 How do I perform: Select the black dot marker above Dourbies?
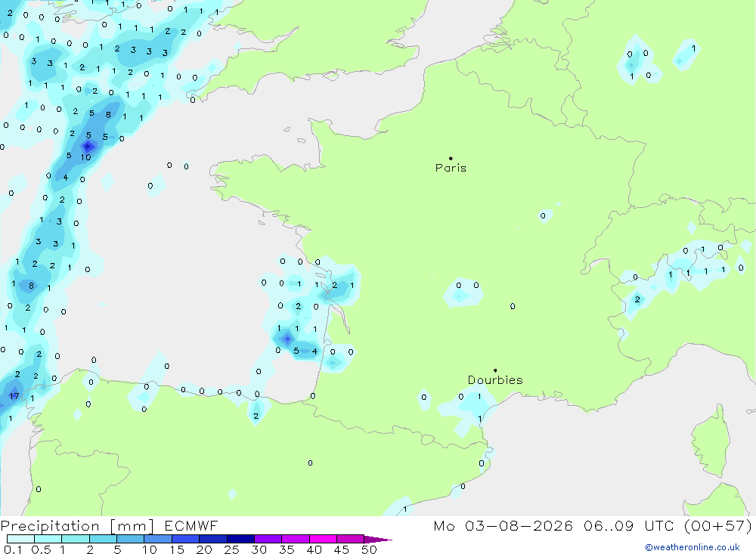click(x=495, y=370)
